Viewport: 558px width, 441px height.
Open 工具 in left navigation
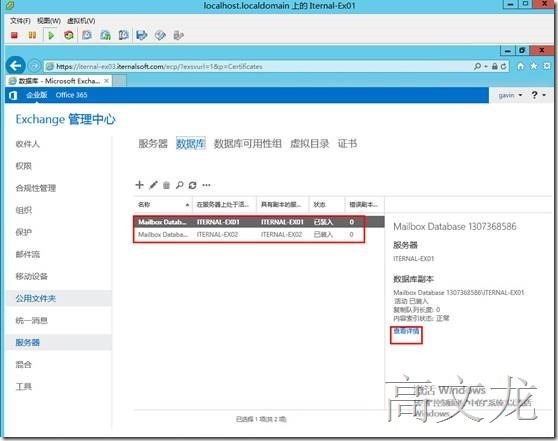(24, 387)
